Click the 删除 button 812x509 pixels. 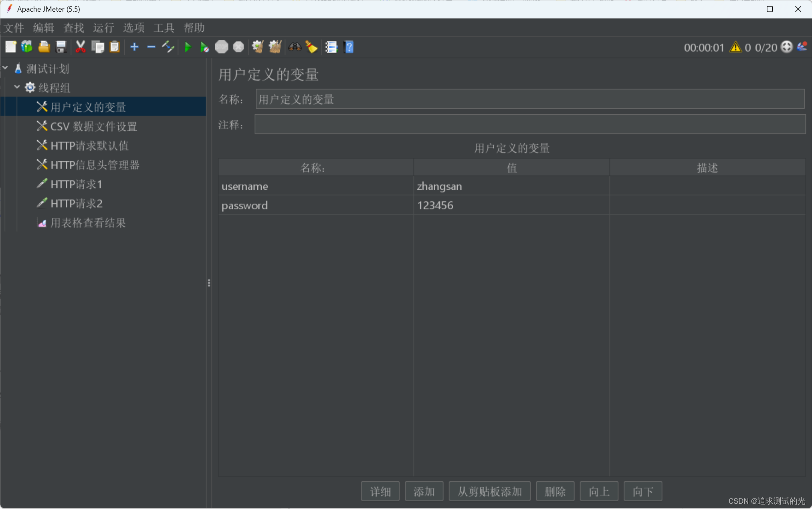coord(555,491)
